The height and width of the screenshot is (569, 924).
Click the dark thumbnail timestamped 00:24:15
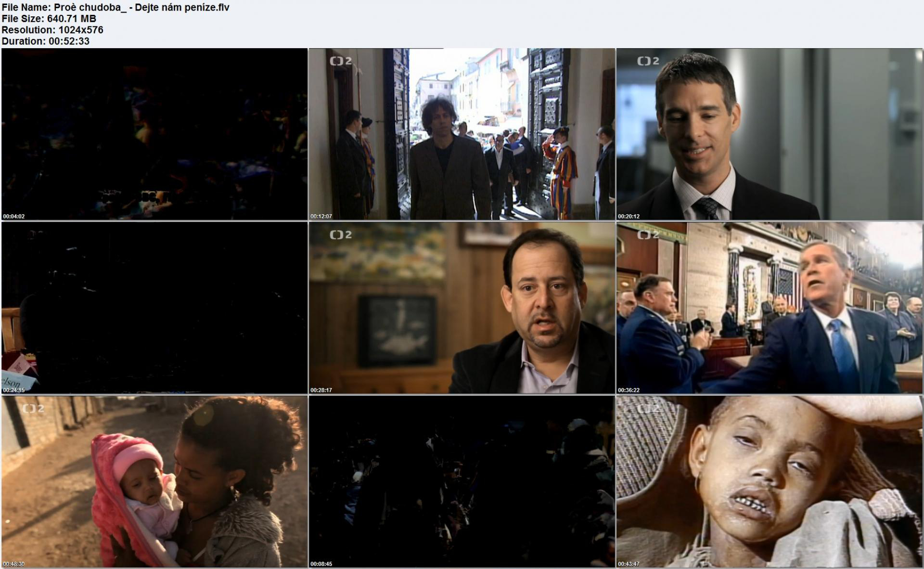point(154,308)
